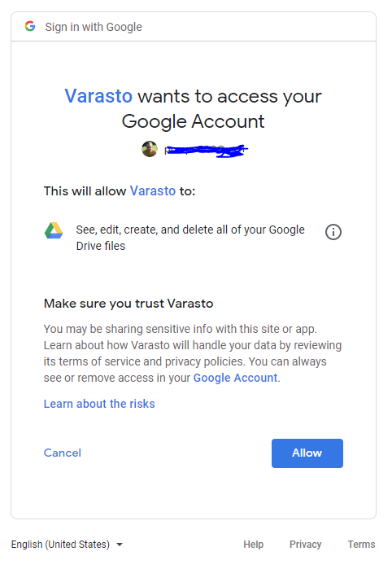Cancel the access request
Screen dimensions: 392x569
click(x=63, y=453)
